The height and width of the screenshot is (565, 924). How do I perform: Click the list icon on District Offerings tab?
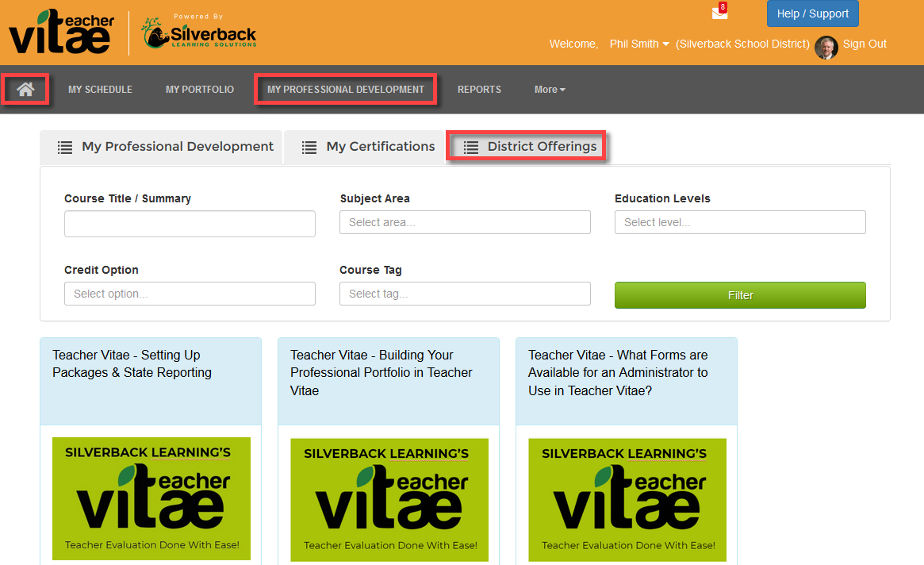(x=471, y=148)
